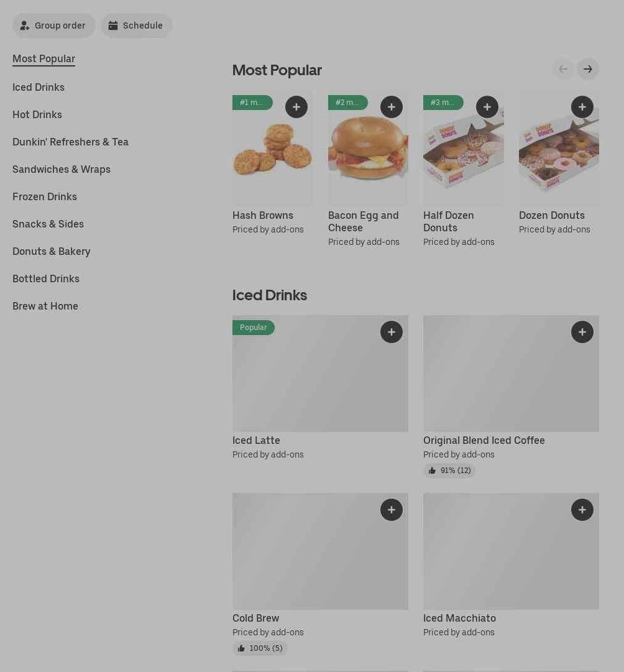The height and width of the screenshot is (672, 624).
Task: Add Iced Latte with plus icon
Action: click(392, 332)
